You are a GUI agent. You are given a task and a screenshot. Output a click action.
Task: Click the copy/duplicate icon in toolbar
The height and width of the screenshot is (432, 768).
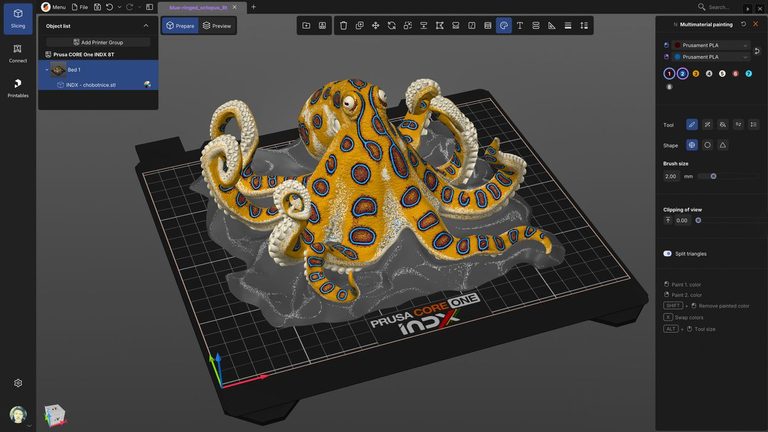pos(360,25)
